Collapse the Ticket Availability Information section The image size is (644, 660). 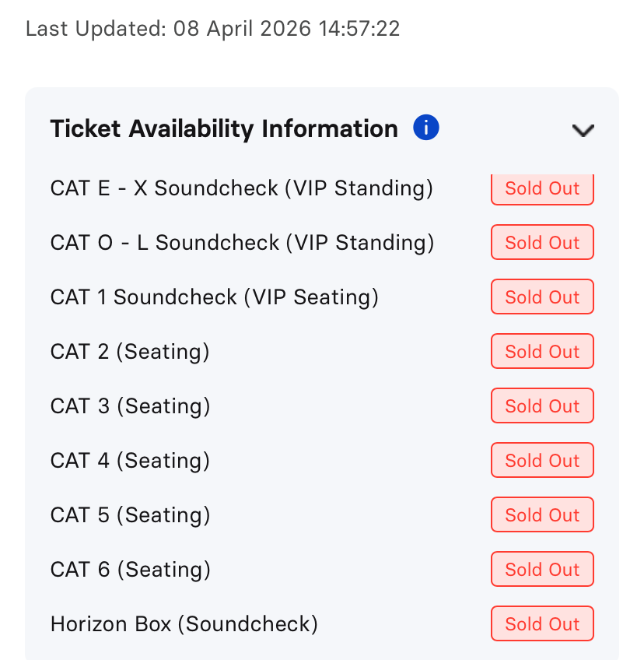point(583,130)
